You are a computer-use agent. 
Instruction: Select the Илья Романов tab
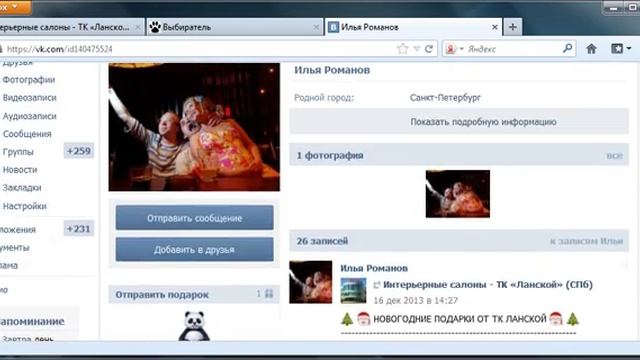pos(413,27)
